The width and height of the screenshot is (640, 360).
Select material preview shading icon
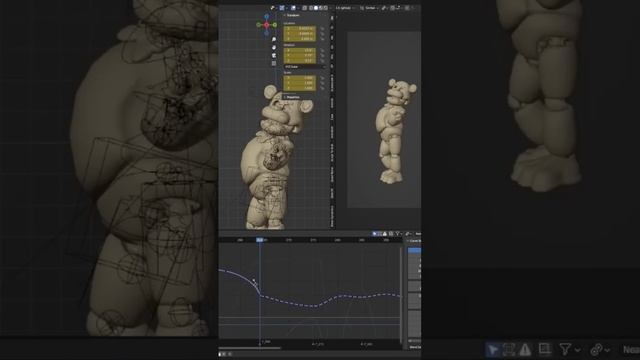point(320,8)
